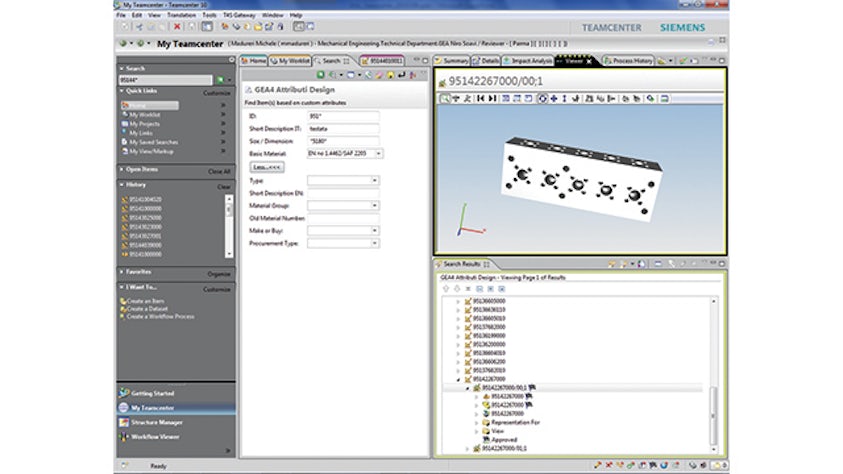Select the vertical double-arrow tool in Viewer toolbar
This screenshot has height=474, width=843.
click(x=565, y=98)
